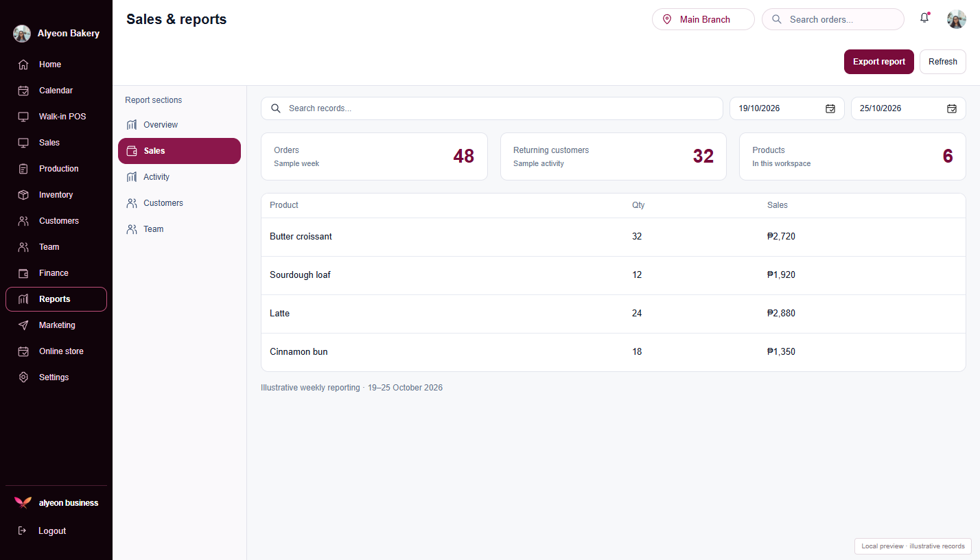The image size is (980, 560).
Task: Go to Sales in main sidebar
Action: [x=56, y=143]
